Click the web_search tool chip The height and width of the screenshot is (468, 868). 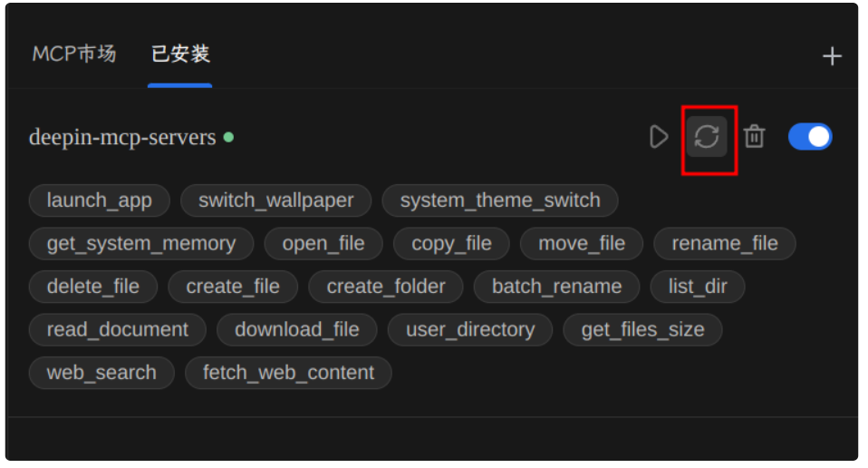pyautogui.click(x=101, y=374)
